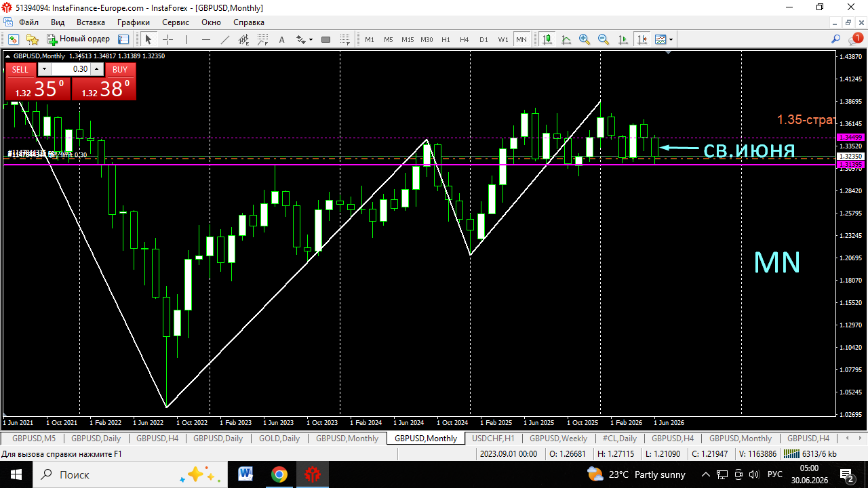
Task: Toggle candlestick chart mode
Action: (x=547, y=39)
